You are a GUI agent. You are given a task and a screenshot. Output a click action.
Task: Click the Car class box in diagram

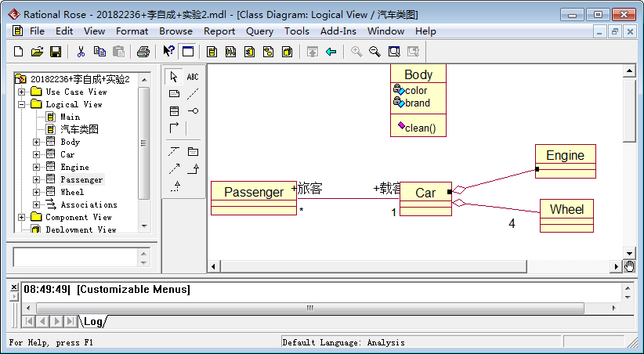(x=425, y=199)
